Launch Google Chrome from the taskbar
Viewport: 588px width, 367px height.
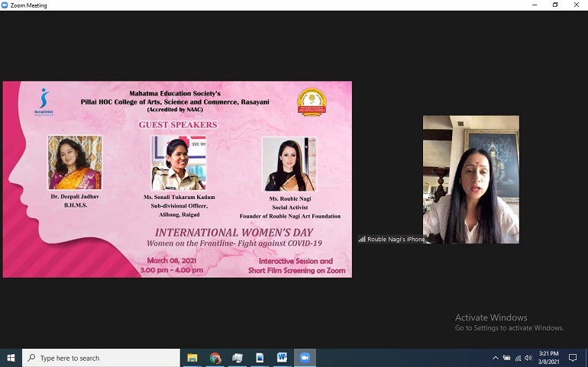[215, 358]
